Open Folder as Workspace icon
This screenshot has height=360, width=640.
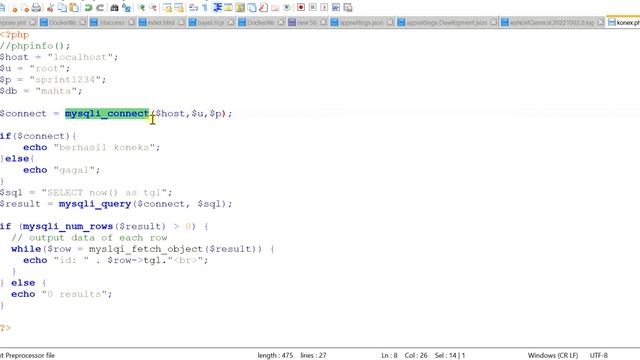click(x=275, y=8)
